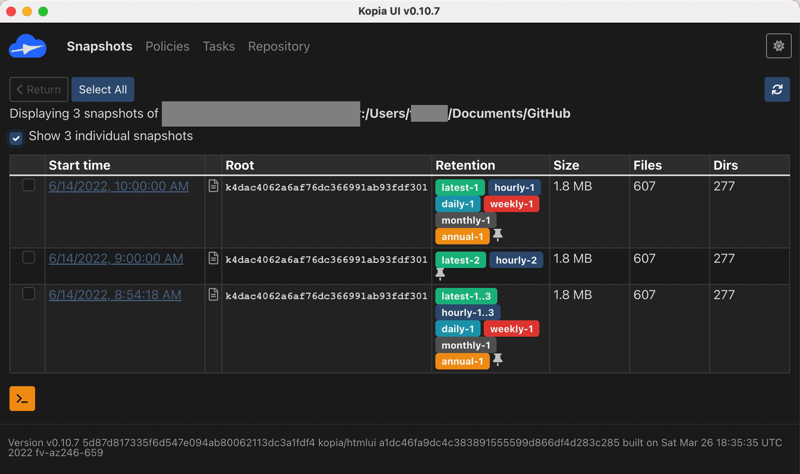
Task: Select the 10:00:00 AM snapshot checkbox
Action: tap(29, 185)
